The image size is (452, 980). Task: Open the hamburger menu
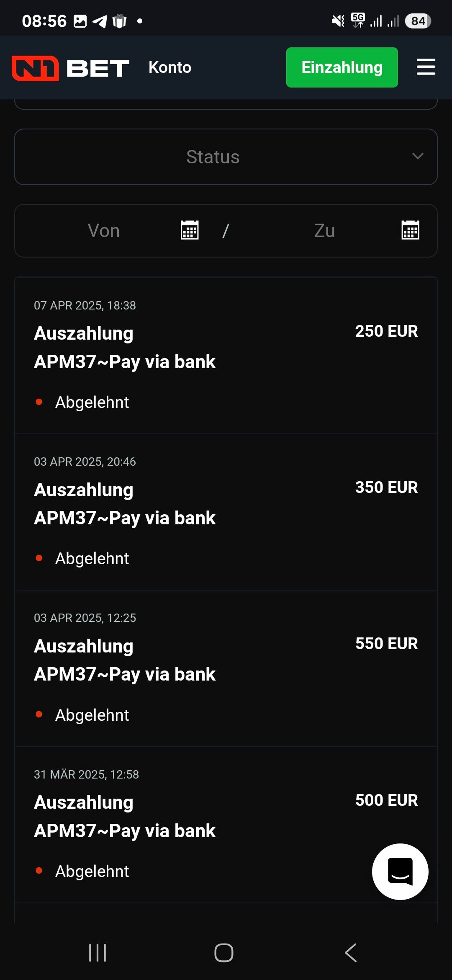click(426, 67)
